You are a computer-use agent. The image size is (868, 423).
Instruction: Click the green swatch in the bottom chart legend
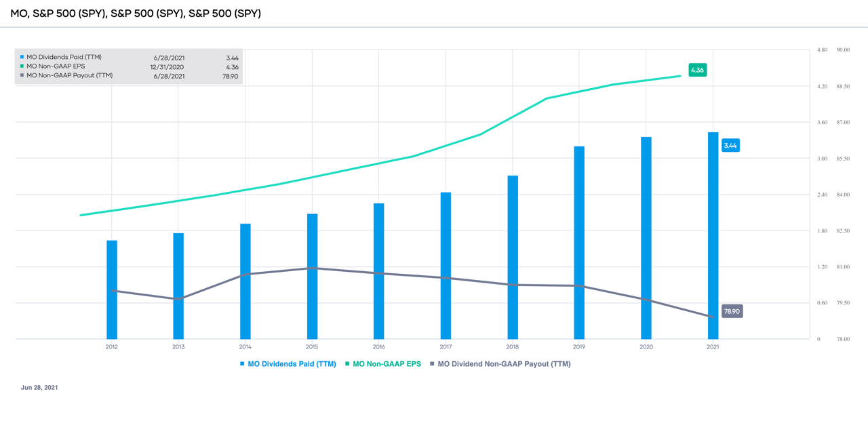347,364
